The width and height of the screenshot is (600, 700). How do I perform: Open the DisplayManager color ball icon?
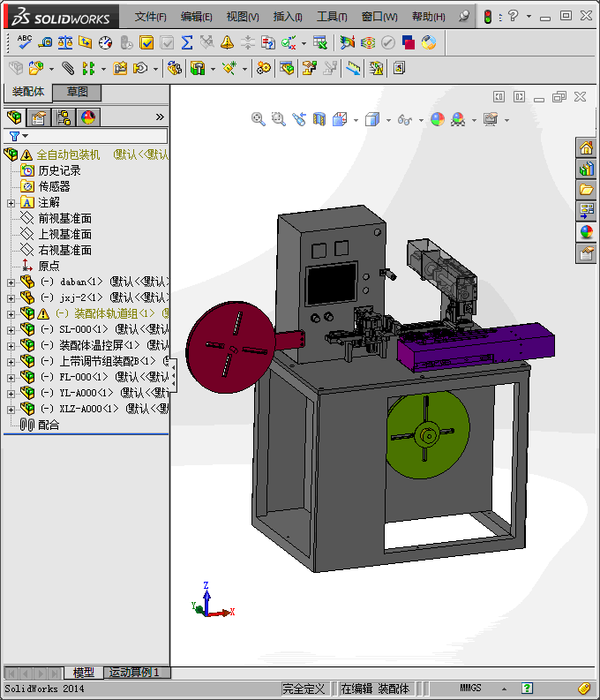point(88,117)
